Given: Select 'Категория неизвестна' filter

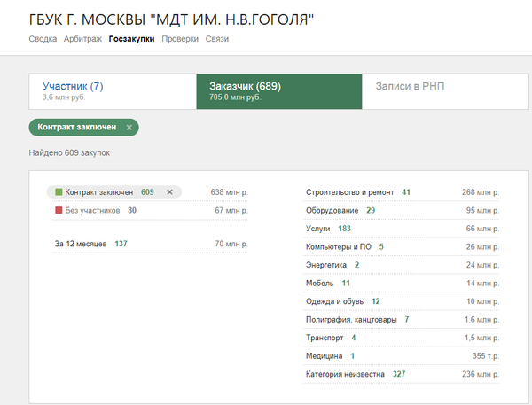Looking at the screenshot, I should (x=345, y=375).
